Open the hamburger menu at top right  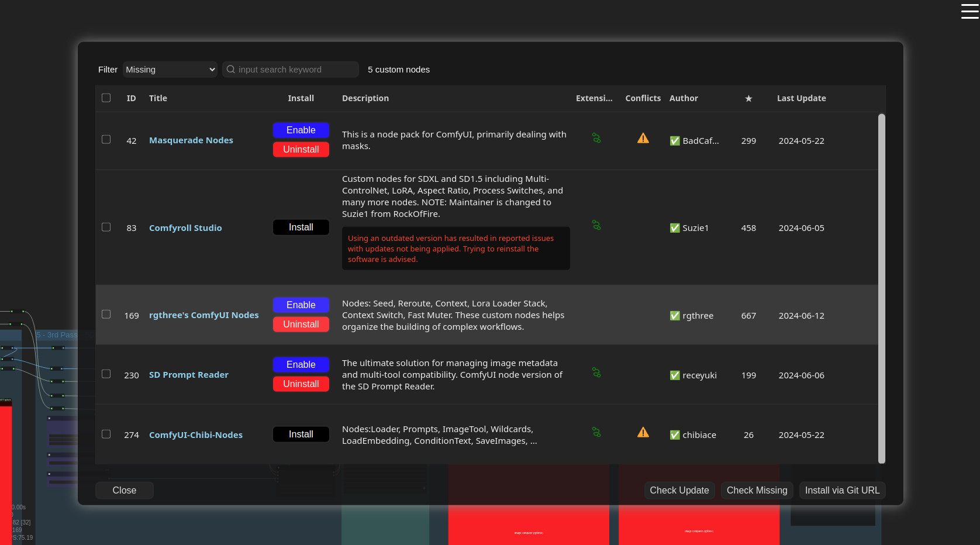[969, 12]
